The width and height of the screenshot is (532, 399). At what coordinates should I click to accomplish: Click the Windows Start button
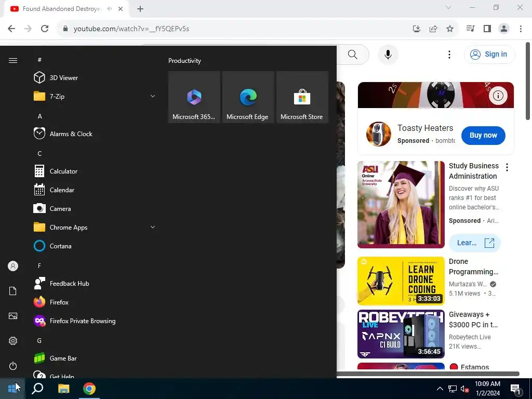pyautogui.click(x=12, y=389)
